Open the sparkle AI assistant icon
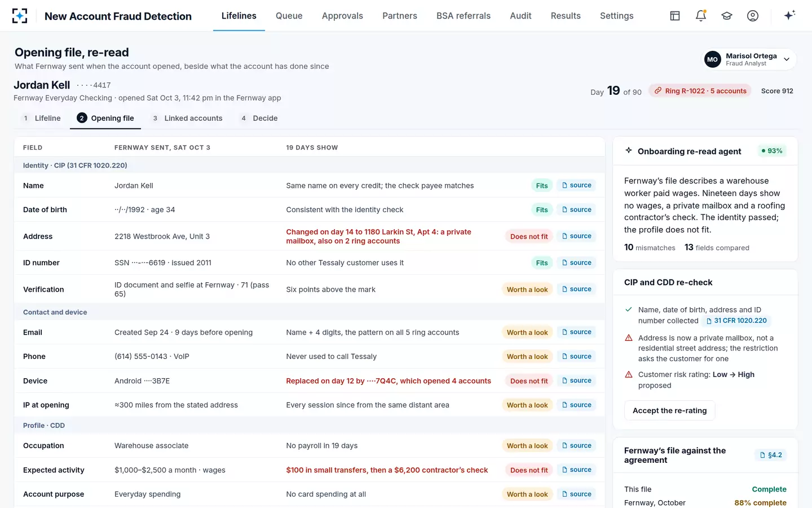 (x=789, y=15)
